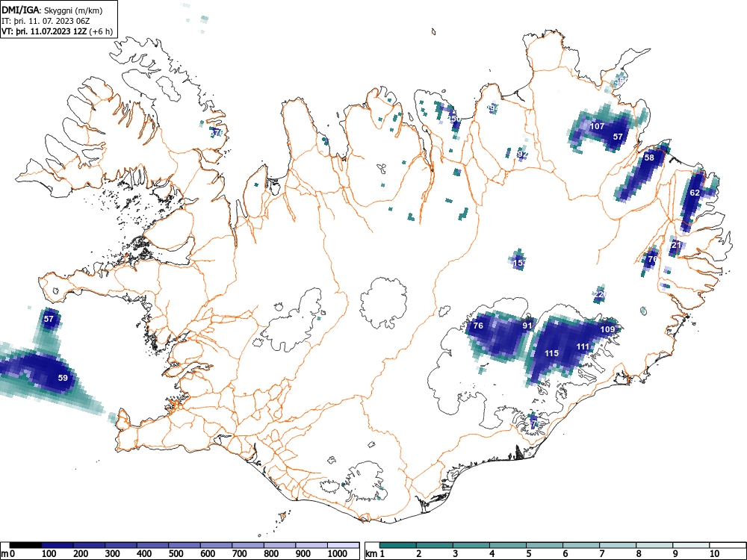Select the 700–800 m legend swatch
The width and height of the screenshot is (747, 560).
point(248,545)
